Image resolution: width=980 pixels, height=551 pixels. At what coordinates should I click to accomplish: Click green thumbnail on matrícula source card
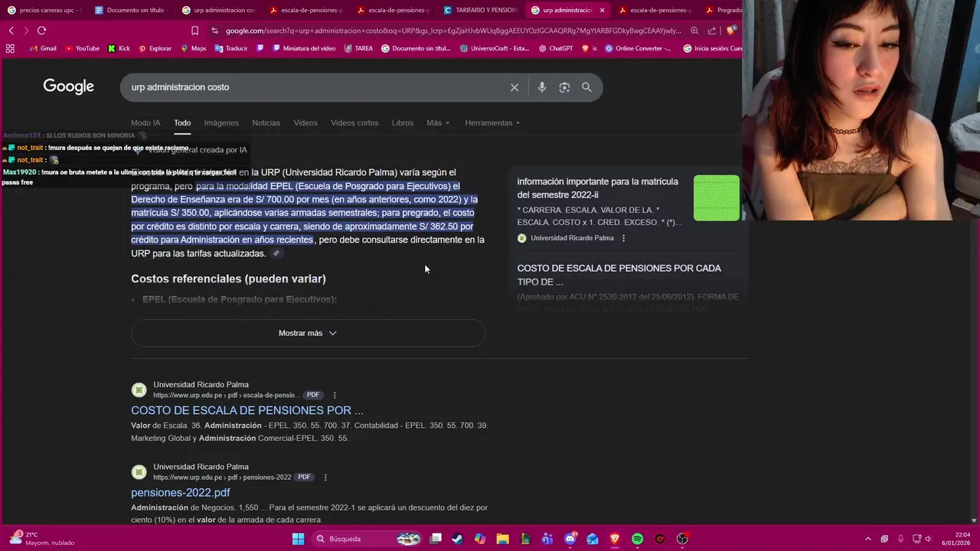pos(717,197)
